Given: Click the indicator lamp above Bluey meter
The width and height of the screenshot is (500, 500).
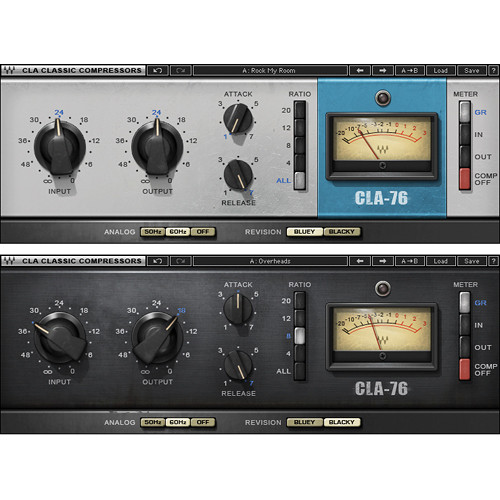Looking at the screenshot, I should click(x=382, y=98).
